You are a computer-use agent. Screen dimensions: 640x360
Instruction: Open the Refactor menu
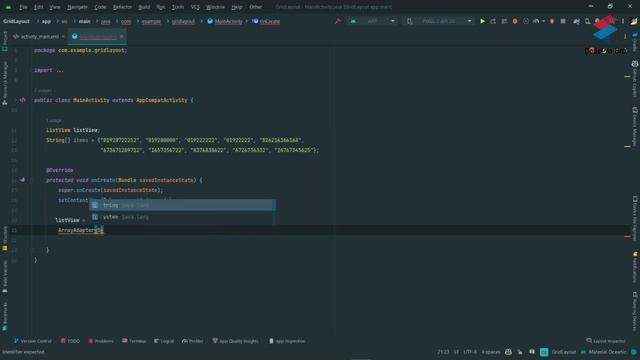[x=122, y=7]
